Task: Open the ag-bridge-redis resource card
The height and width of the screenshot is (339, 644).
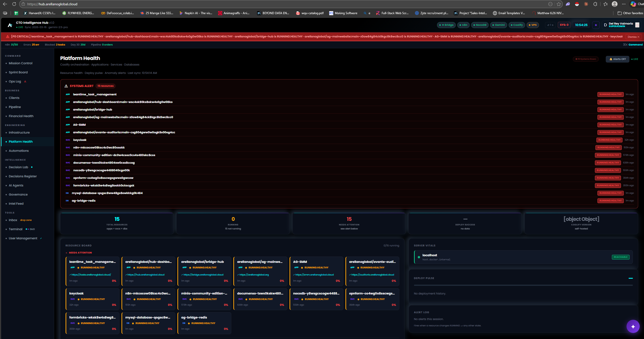Action: 204,323
